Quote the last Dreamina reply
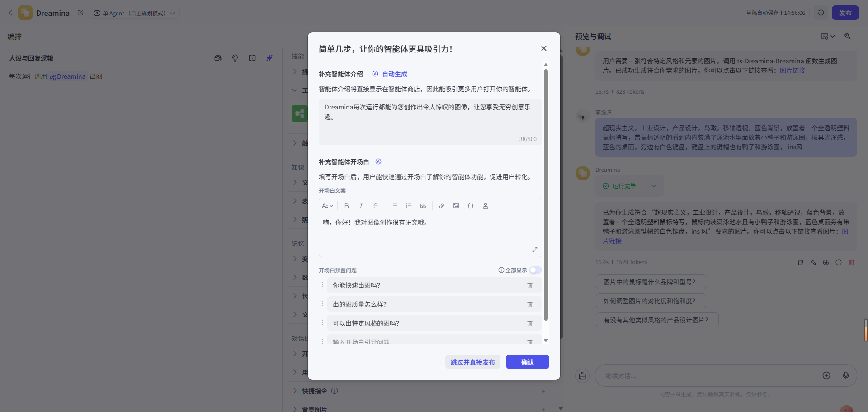Viewport: 868px width, 412px height. [826, 262]
